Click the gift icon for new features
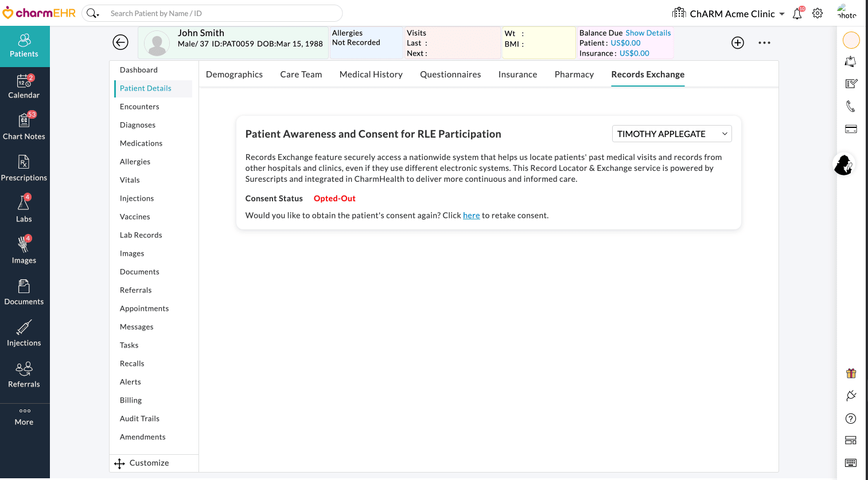Screen dimensions: 868x480 pyautogui.click(x=851, y=373)
